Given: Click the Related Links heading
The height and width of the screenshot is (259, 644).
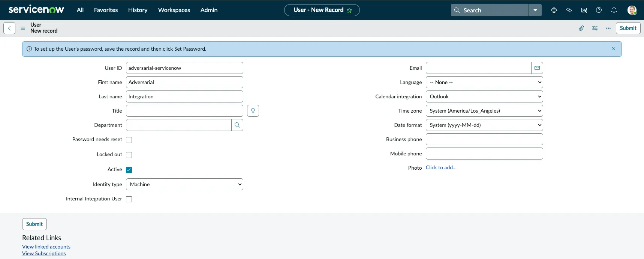Looking at the screenshot, I should pos(42,238).
